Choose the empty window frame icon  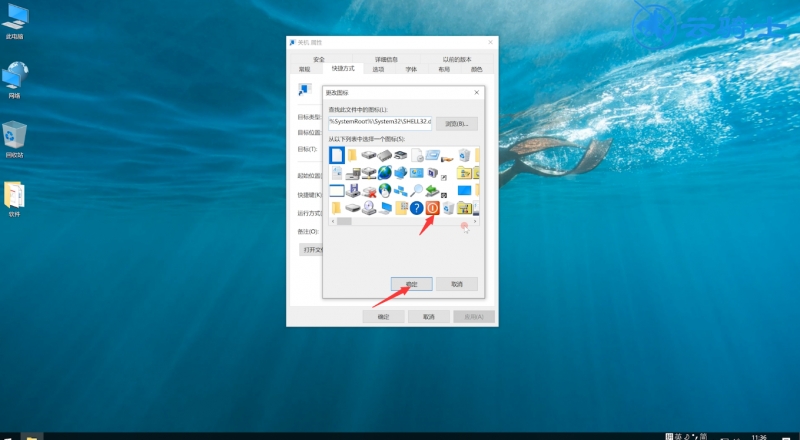click(337, 190)
